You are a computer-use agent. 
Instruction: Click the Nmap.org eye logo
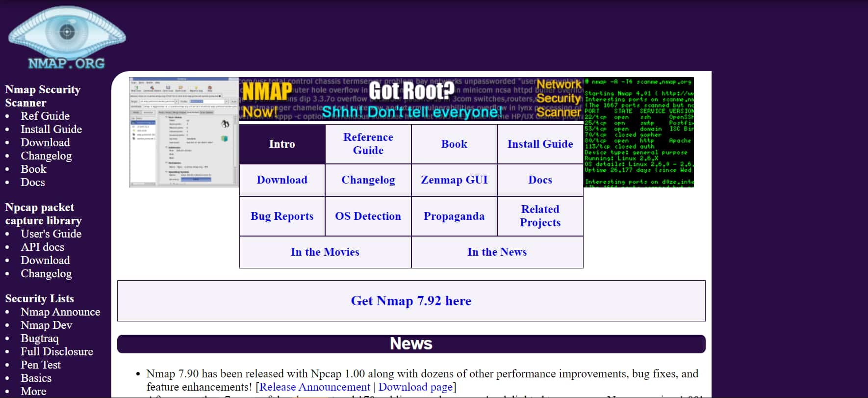pos(67,37)
